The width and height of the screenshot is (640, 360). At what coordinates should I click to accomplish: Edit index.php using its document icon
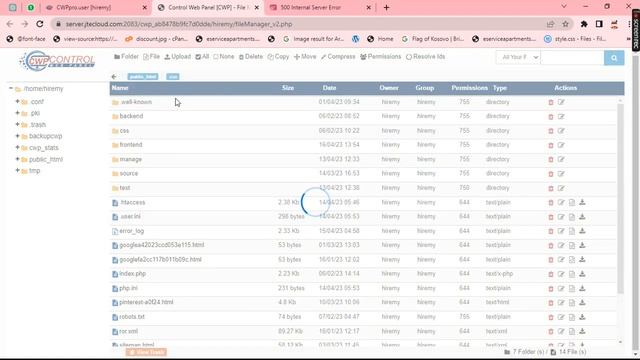[x=572, y=274]
